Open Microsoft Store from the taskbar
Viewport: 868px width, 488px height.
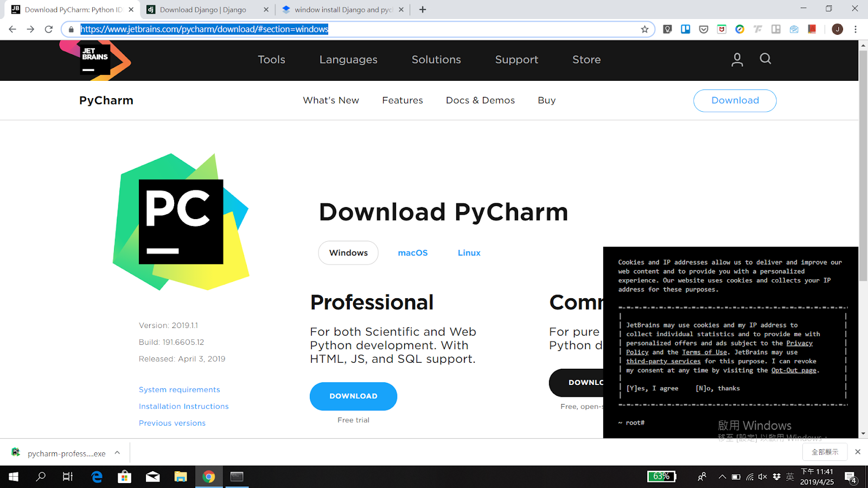pos(125,477)
